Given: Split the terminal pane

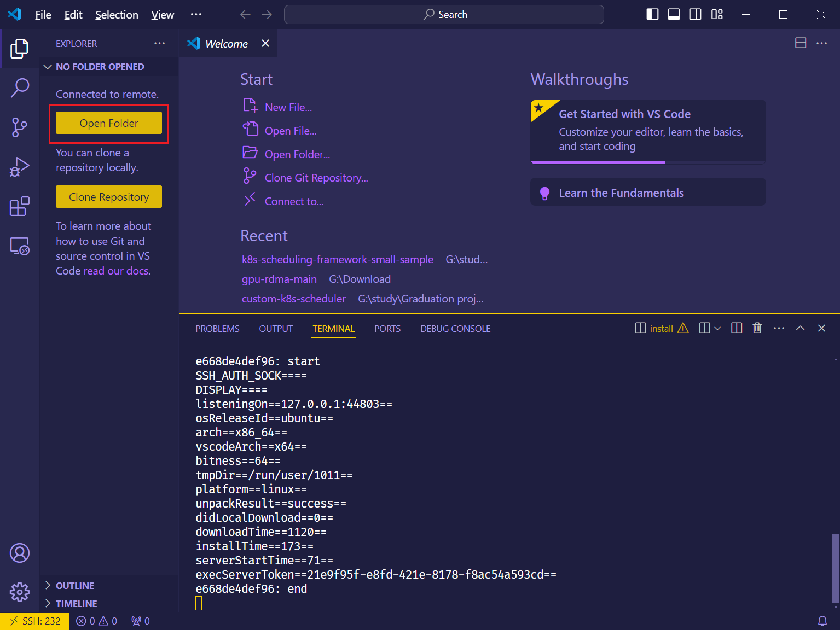Looking at the screenshot, I should coord(737,328).
